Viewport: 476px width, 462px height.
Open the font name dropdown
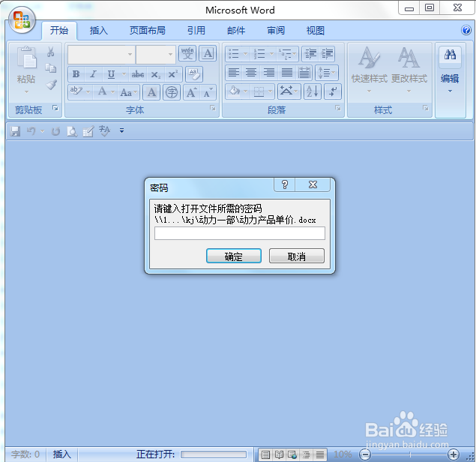pos(130,54)
